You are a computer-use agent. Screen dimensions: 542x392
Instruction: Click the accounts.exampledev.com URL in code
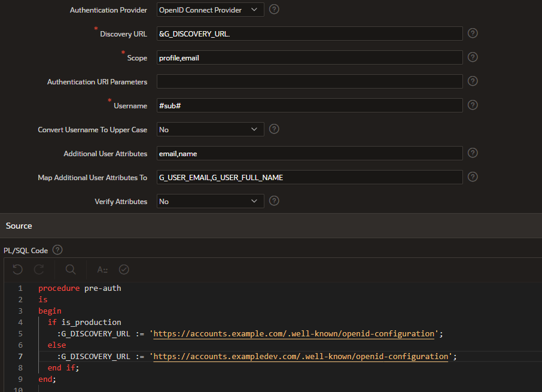301,357
